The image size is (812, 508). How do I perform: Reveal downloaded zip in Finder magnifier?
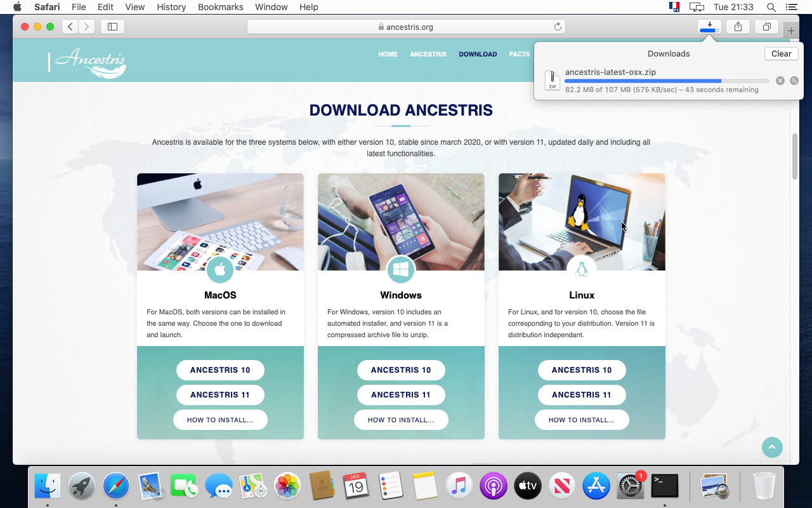point(794,81)
